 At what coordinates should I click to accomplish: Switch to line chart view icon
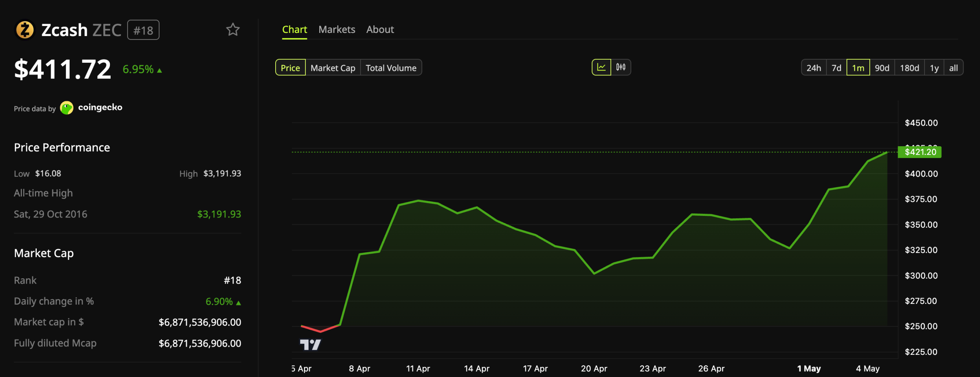tap(601, 67)
